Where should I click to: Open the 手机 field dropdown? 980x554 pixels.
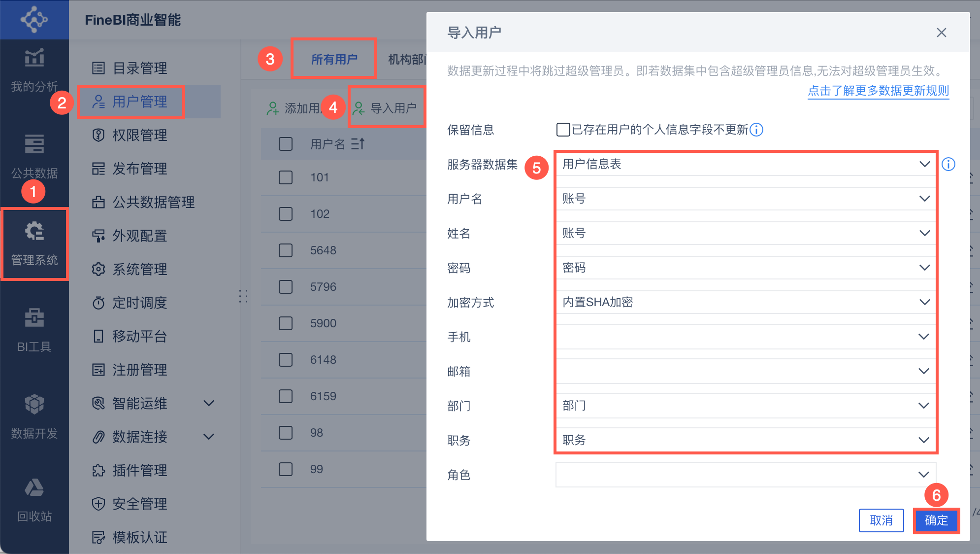point(745,337)
